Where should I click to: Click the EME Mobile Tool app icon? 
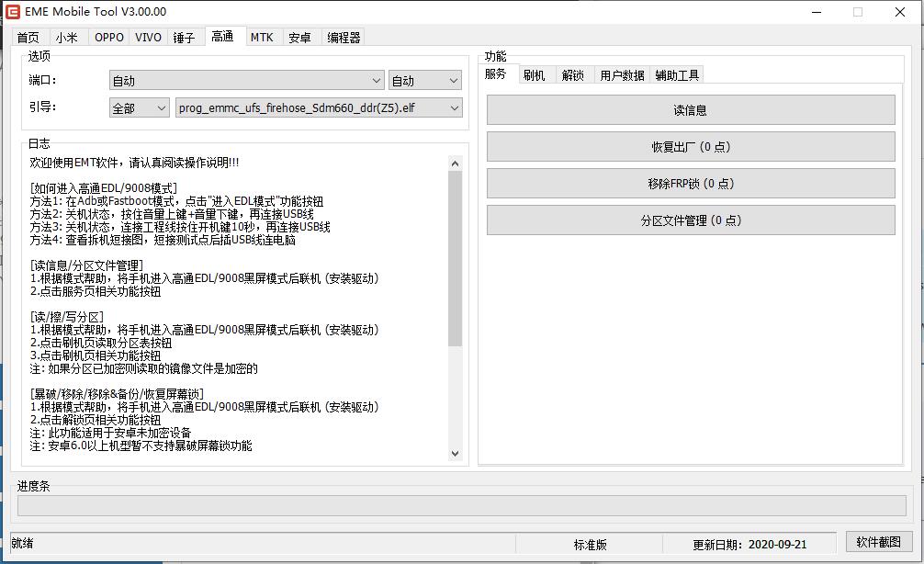(x=12, y=11)
